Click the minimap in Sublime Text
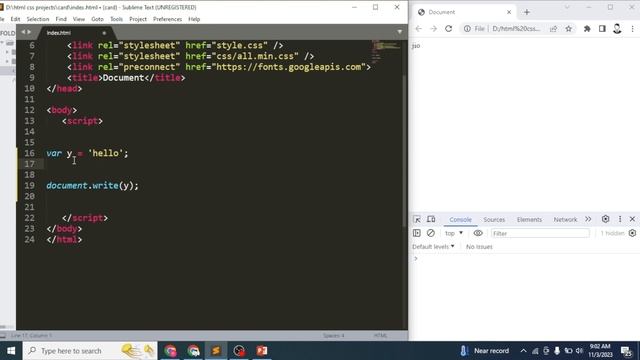This screenshot has height=360, width=640. (x=386, y=51)
